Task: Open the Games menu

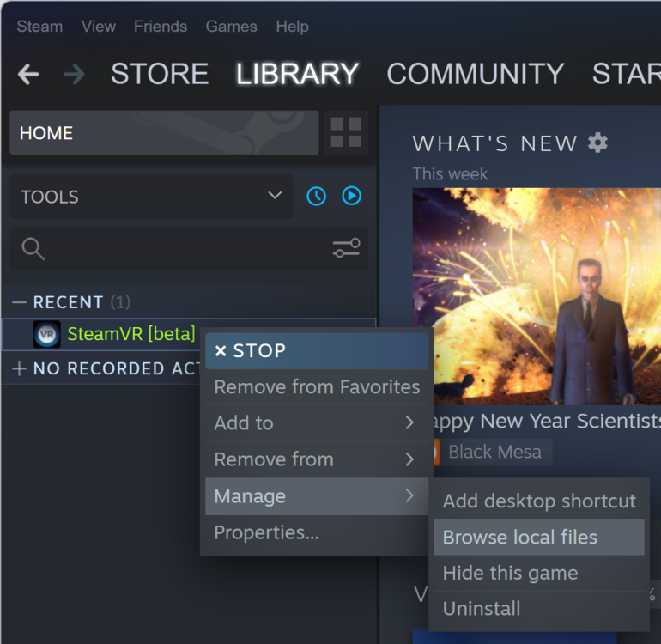Action: (x=231, y=27)
